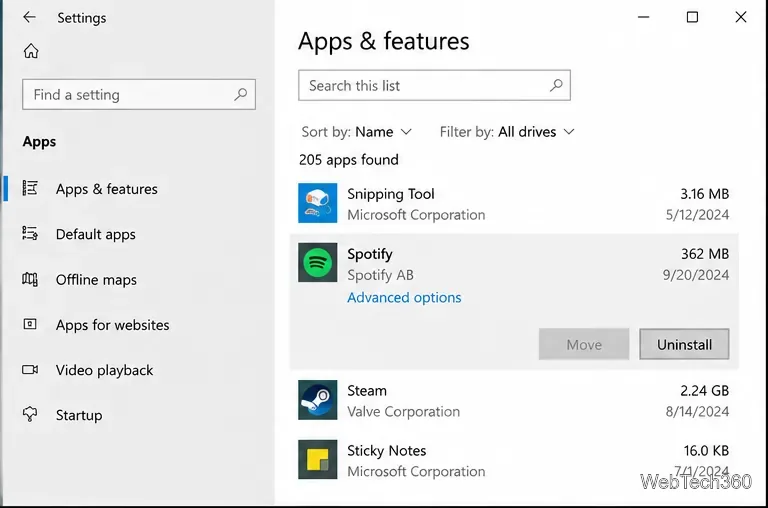The image size is (768, 508).
Task: Open Startup apps settings
Action: coord(79,415)
